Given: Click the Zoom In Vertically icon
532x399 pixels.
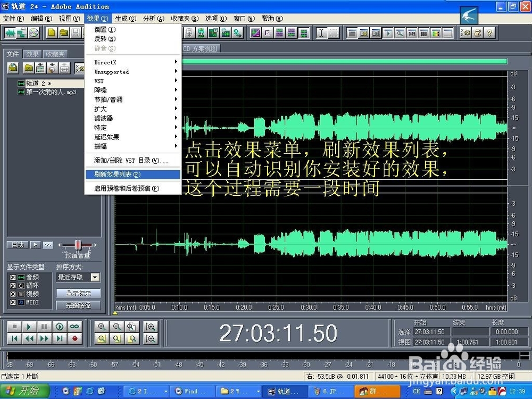Looking at the screenshot, I should coord(151,327).
